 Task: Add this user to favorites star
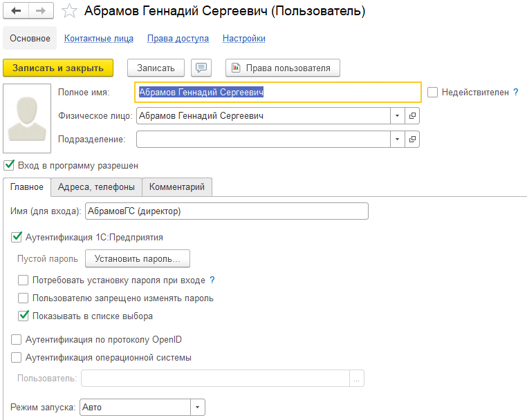pyautogui.click(x=69, y=11)
